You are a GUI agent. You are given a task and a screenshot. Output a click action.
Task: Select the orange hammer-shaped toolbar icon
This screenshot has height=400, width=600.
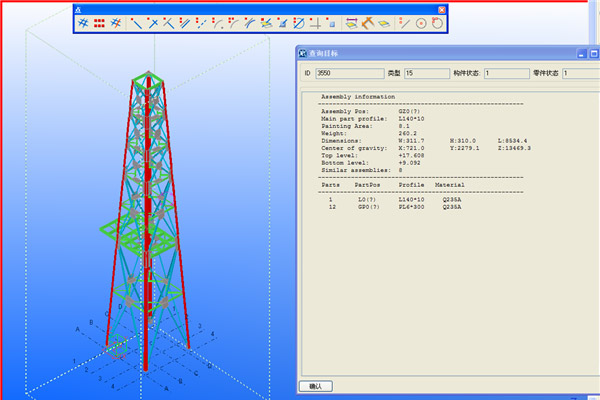pyautogui.click(x=367, y=22)
